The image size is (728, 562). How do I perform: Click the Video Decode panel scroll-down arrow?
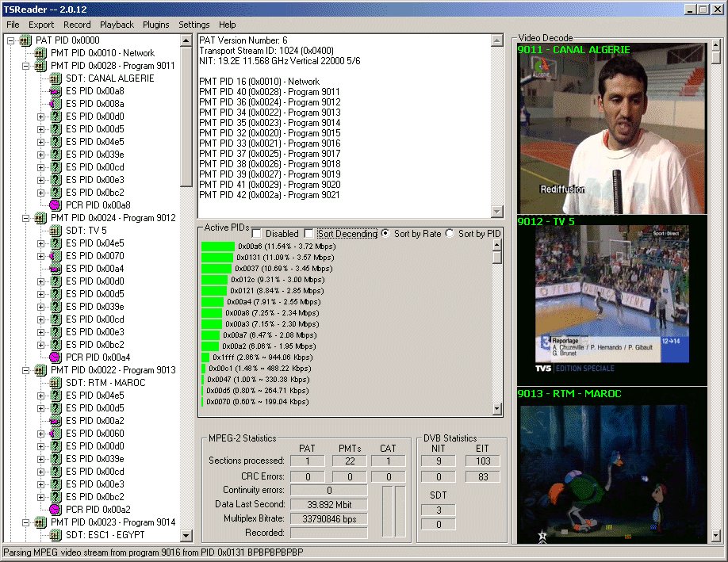[x=715, y=537]
